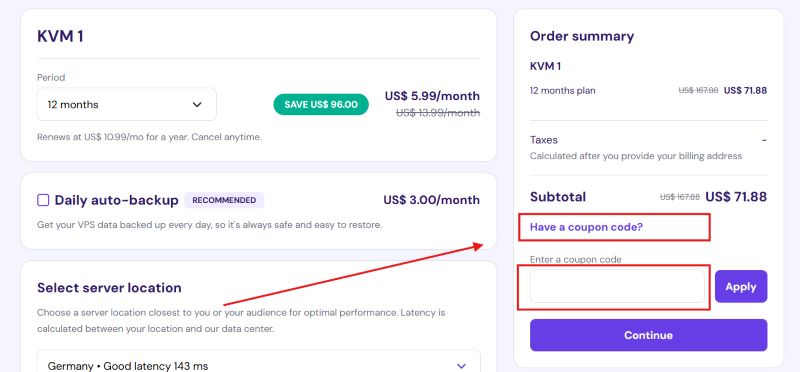The width and height of the screenshot is (800, 372).
Task: Click the Daily auto-backup label text
Action: [x=116, y=200]
